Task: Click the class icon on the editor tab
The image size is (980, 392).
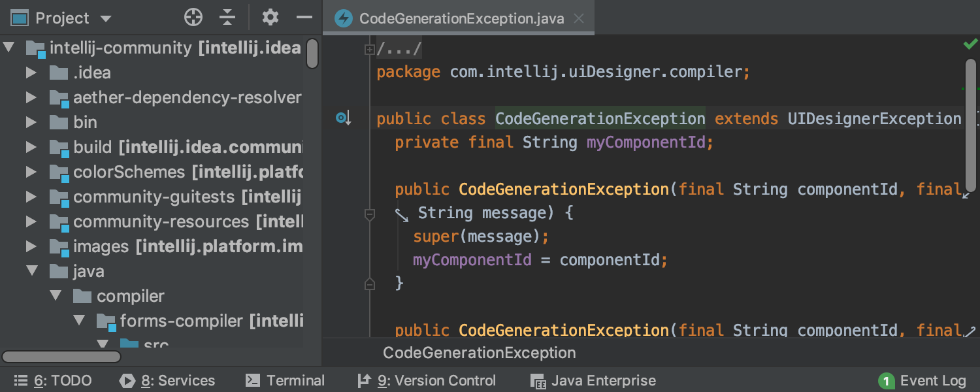Action: coord(343,18)
